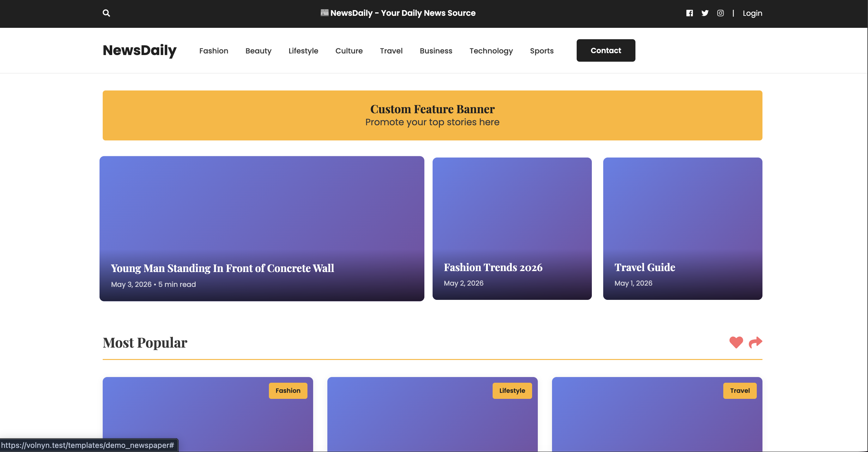Click the top bar site title text

(403, 13)
